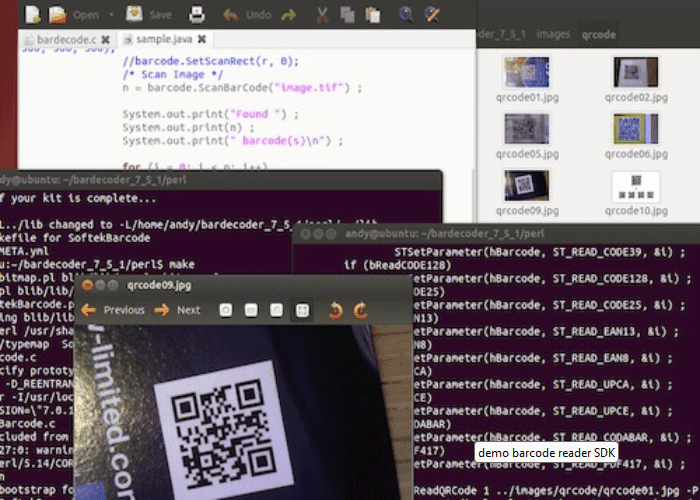Screen dimensions: 700x500
Task: Click terminal text "kefile for SoftekBarcode"
Action: click(x=75, y=238)
